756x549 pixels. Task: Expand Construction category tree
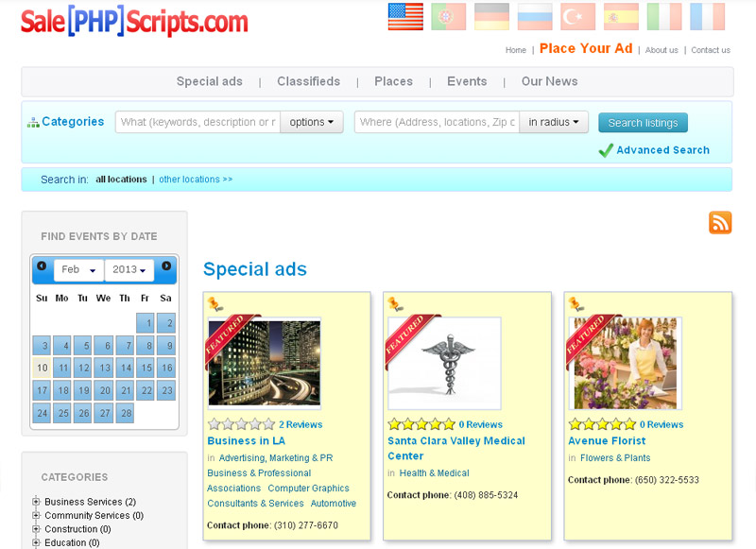click(36, 529)
